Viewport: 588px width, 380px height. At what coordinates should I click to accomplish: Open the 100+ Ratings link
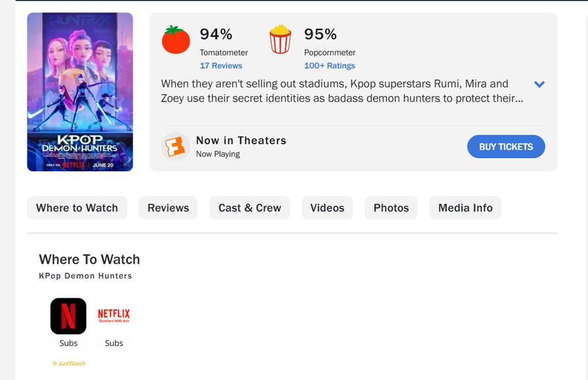[x=329, y=66]
